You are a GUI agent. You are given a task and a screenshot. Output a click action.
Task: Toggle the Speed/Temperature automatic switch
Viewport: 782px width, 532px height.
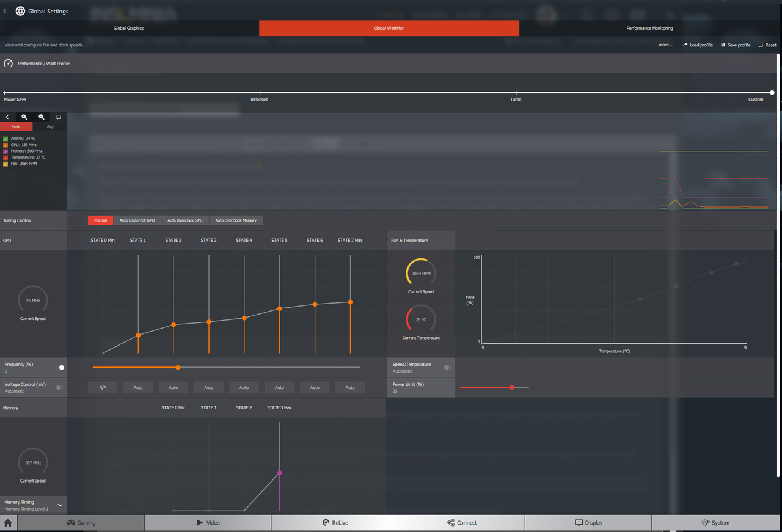(448, 368)
